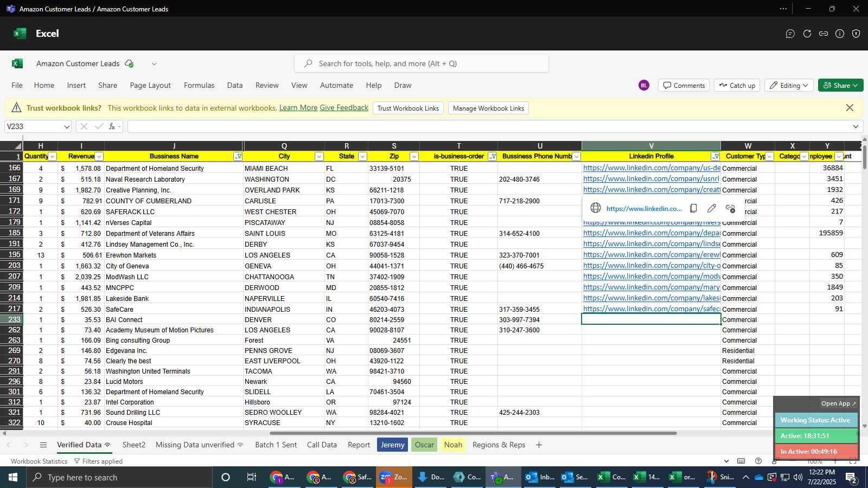Open Cortana circle icon on the taskbar

click(x=226, y=477)
